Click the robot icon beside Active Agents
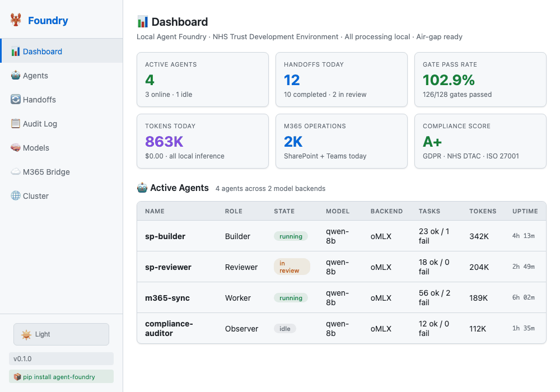Image resolution: width=560 pixels, height=392 pixels. (142, 188)
